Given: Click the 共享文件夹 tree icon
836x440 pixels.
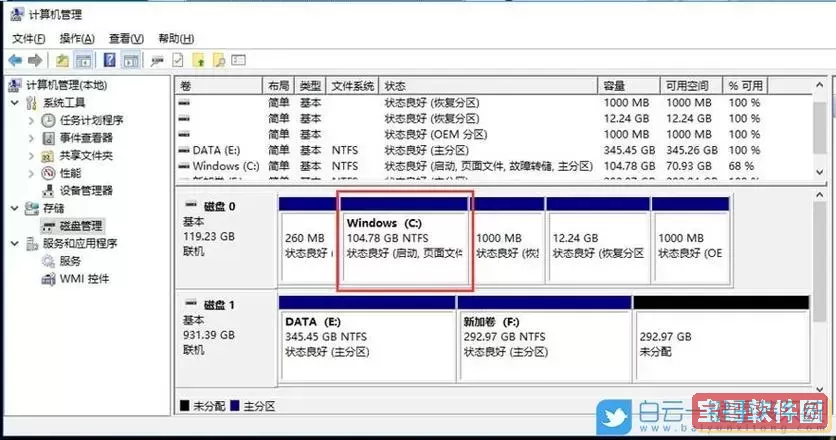Looking at the screenshot, I should (x=48, y=156).
